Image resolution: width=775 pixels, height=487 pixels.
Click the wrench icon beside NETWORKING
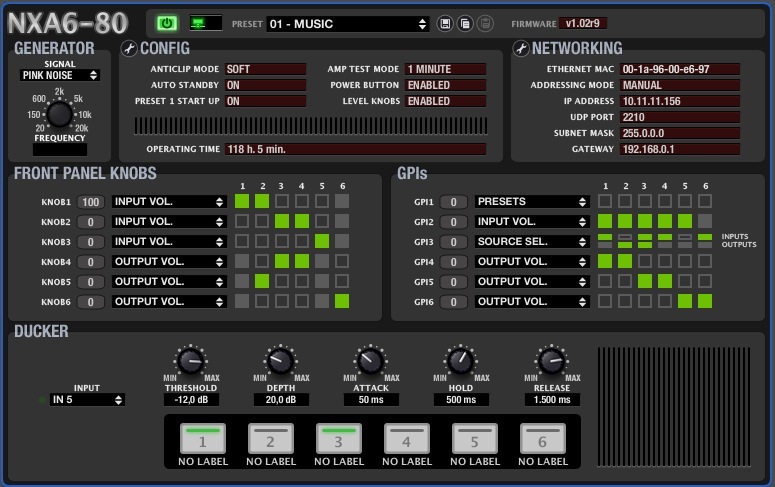tap(520, 49)
